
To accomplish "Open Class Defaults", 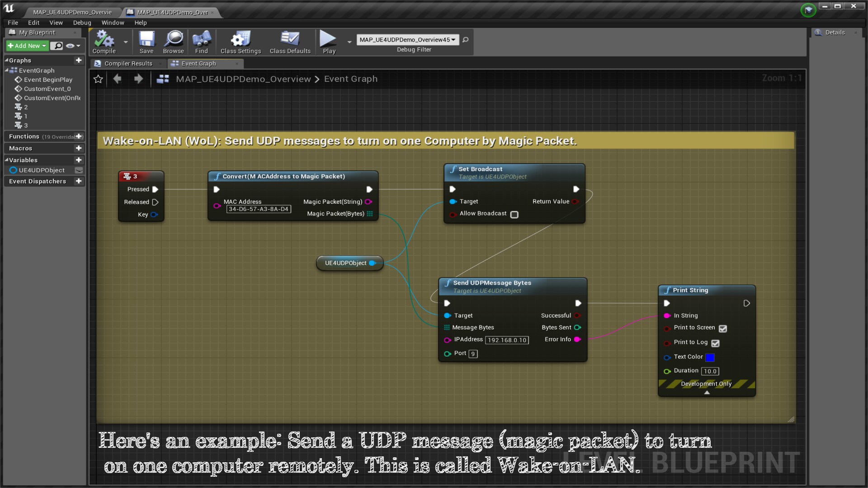I will 289,42.
